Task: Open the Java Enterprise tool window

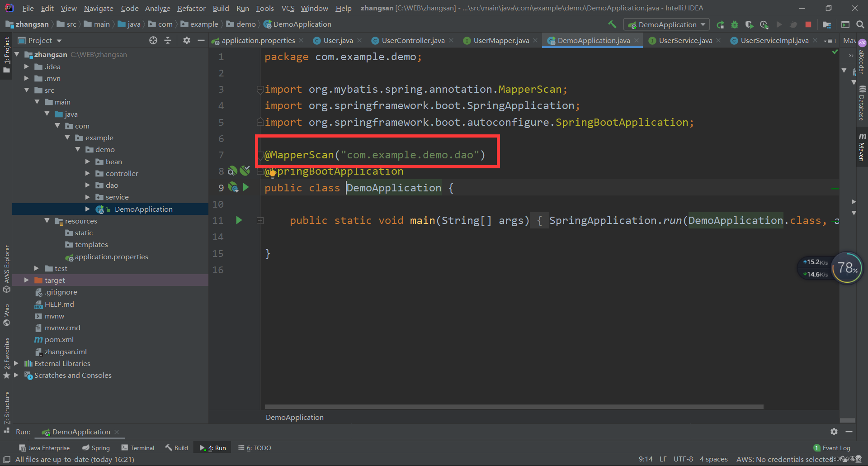Action: (x=44, y=448)
